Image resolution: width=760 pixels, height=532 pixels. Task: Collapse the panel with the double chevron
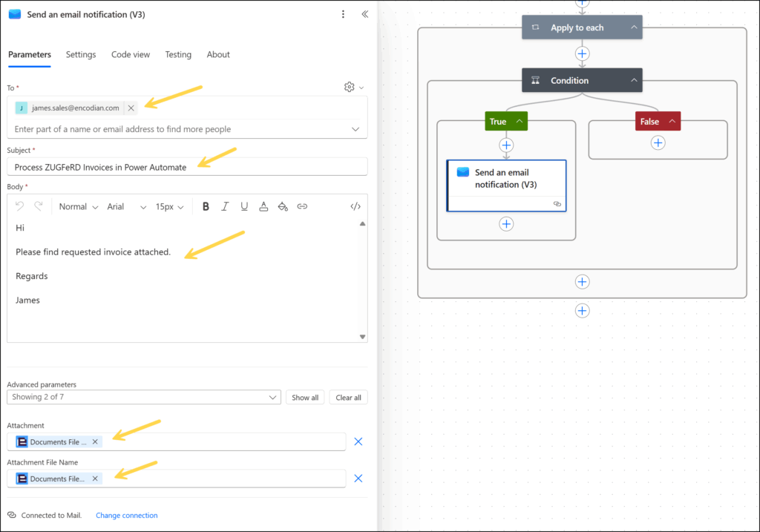pyautogui.click(x=365, y=14)
